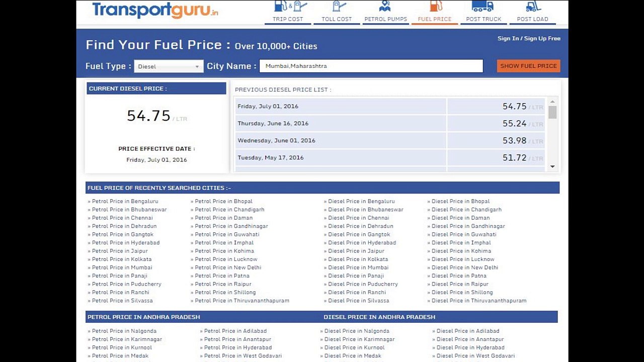
Task: Open Diesel Price in Bhopal link
Action: [x=460, y=201]
